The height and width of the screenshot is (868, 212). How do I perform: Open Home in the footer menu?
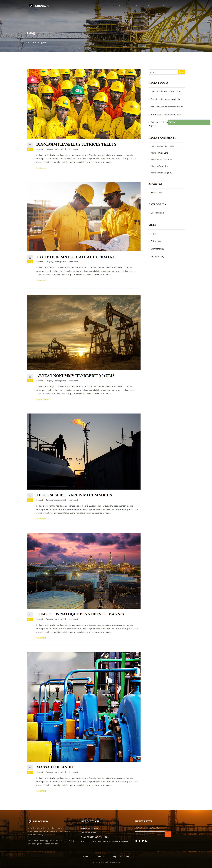tap(85, 856)
